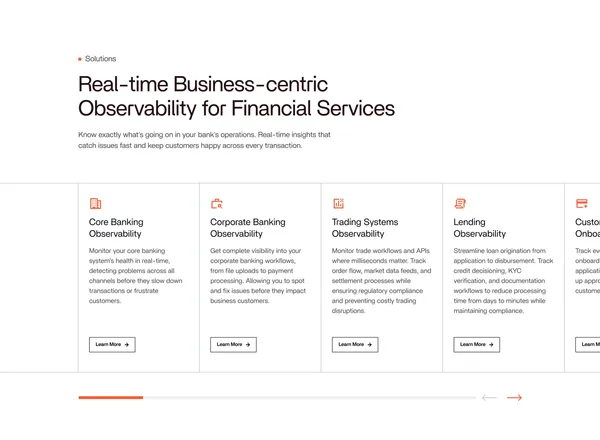
Task: Open Learn More under Trading Systems Observability
Action: tap(355, 344)
